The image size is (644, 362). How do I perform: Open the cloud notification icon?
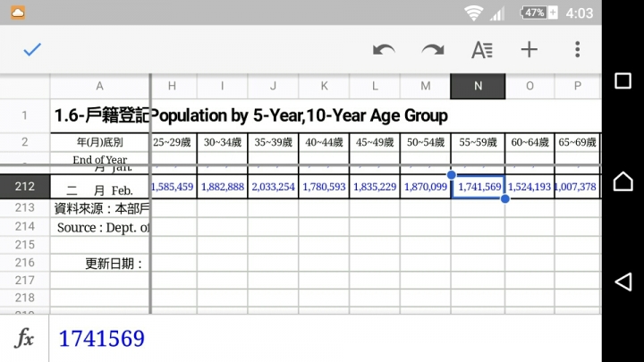[x=18, y=13]
